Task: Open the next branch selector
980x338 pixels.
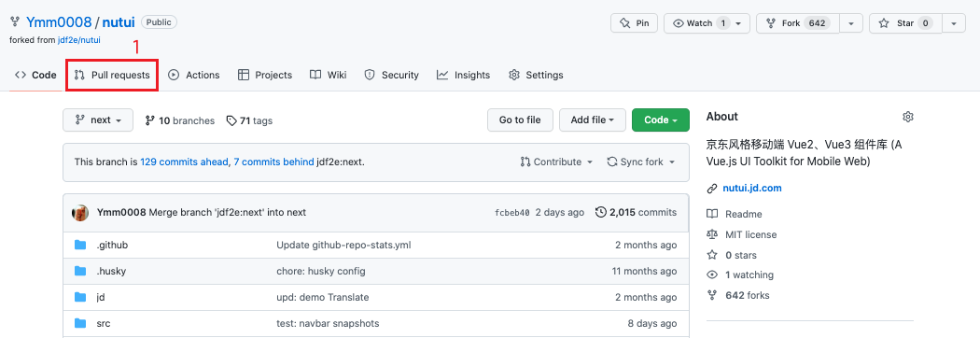Action: tap(98, 120)
